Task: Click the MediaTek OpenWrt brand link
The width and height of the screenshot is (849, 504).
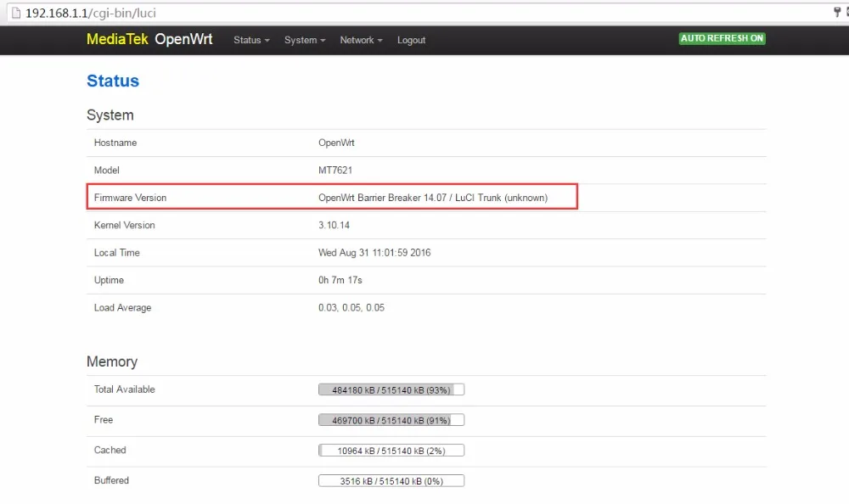Action: (x=149, y=39)
